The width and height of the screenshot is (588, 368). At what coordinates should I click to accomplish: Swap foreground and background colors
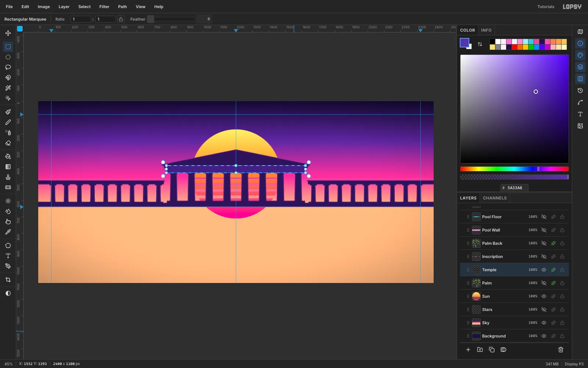(480, 44)
